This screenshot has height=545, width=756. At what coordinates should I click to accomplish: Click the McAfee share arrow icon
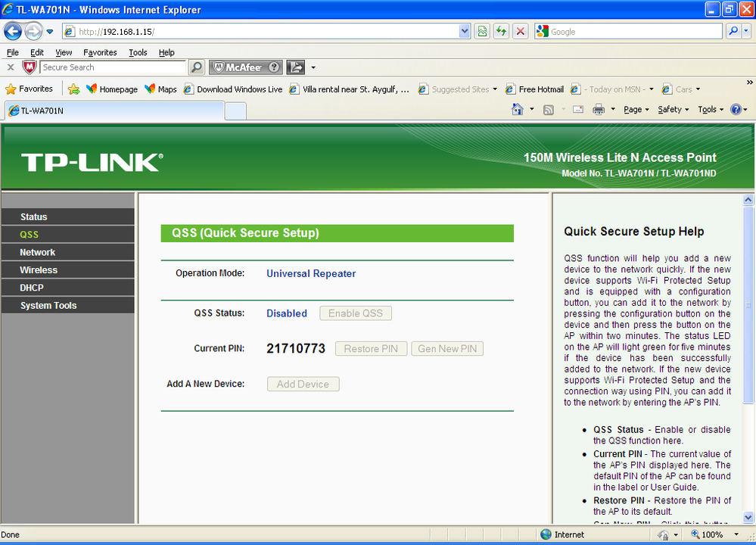click(296, 67)
